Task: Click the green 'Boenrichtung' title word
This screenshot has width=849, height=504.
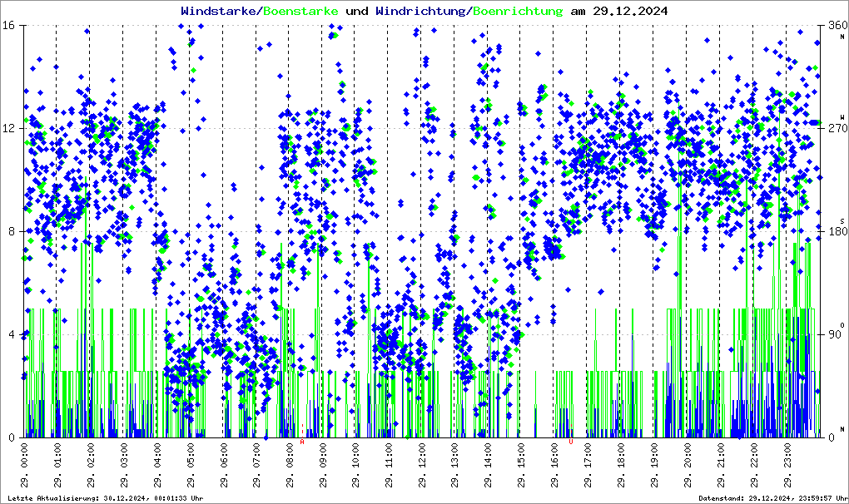Action: point(519,11)
